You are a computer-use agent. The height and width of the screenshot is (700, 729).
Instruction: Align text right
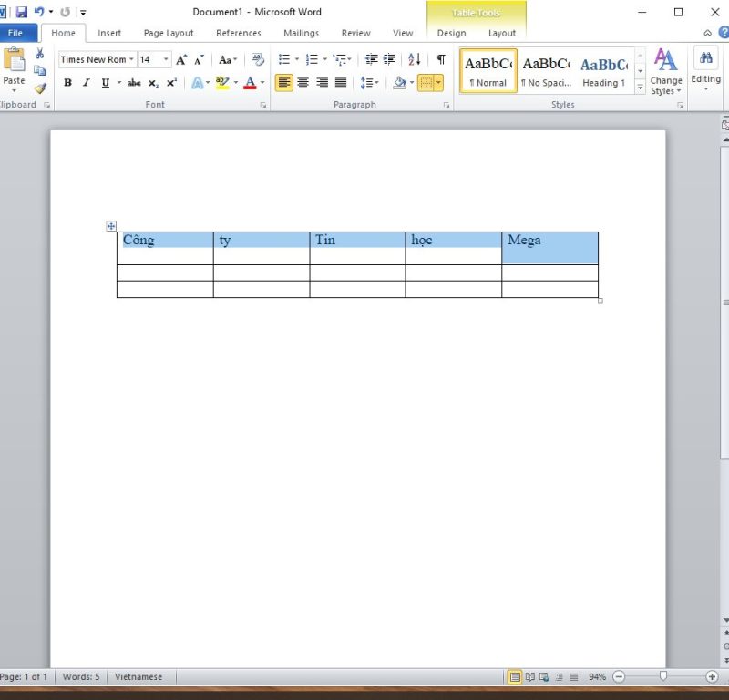tap(323, 83)
